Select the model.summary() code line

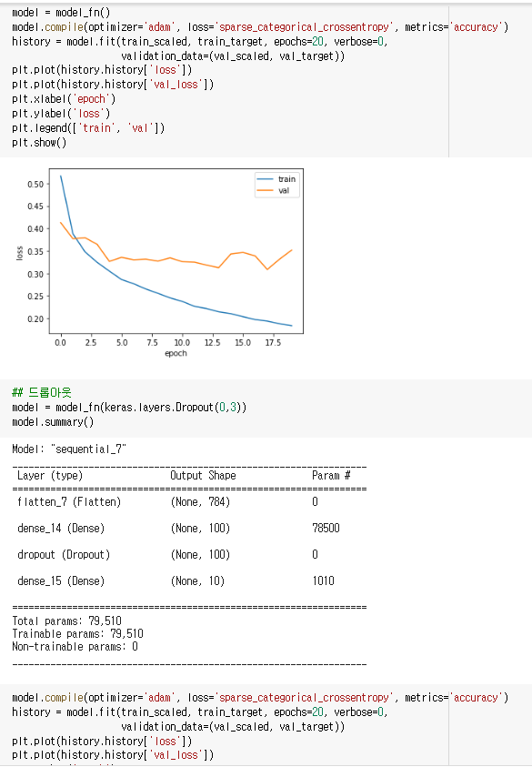(x=53, y=422)
